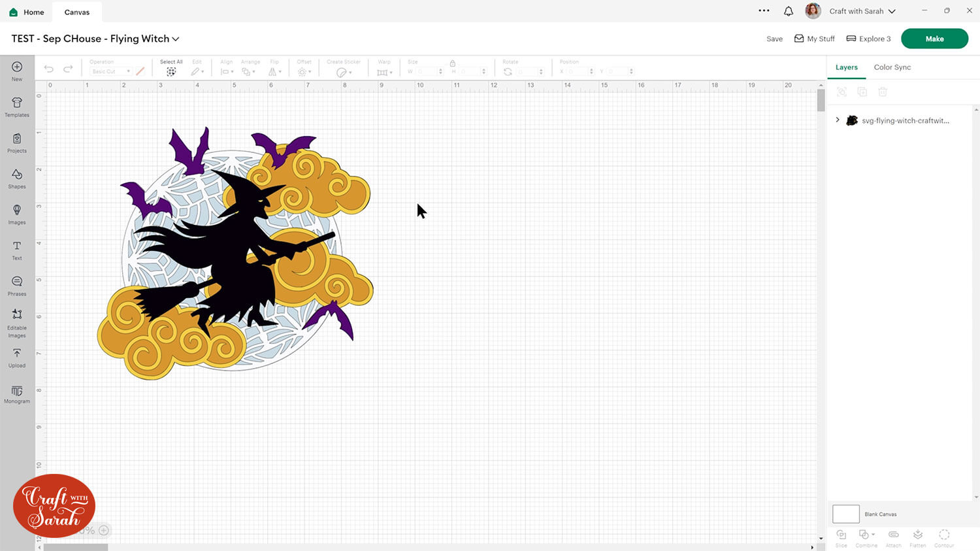Open the Projects panel
The image size is (980, 551).
coord(17,143)
